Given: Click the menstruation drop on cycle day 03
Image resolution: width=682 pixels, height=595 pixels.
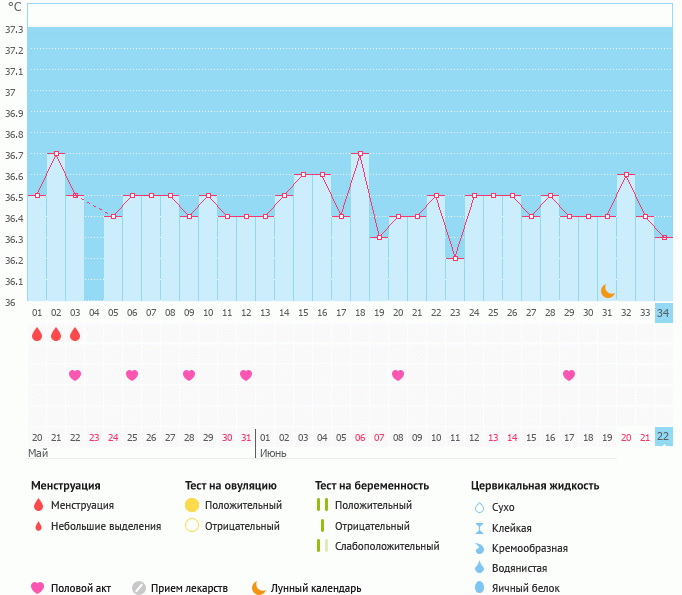Looking at the screenshot, I should click(75, 334).
